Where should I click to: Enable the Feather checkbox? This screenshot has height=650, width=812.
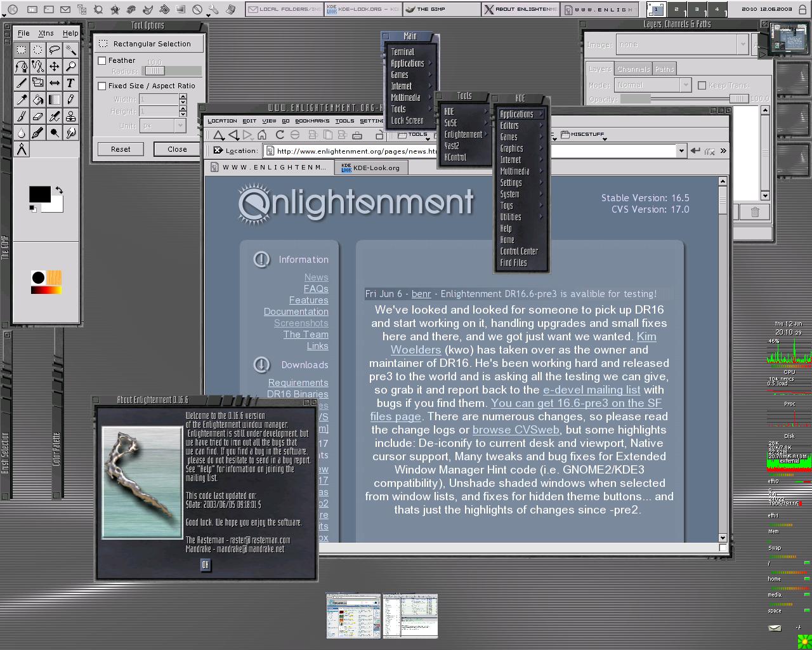[x=102, y=60]
